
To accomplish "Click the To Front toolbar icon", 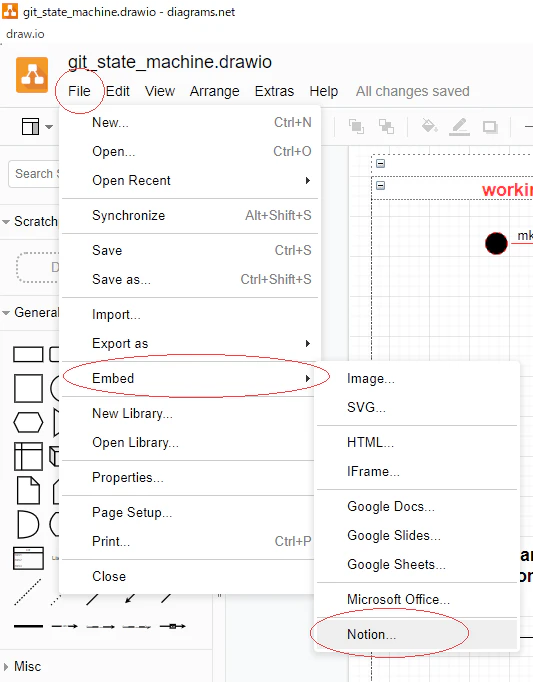I will click(x=356, y=127).
